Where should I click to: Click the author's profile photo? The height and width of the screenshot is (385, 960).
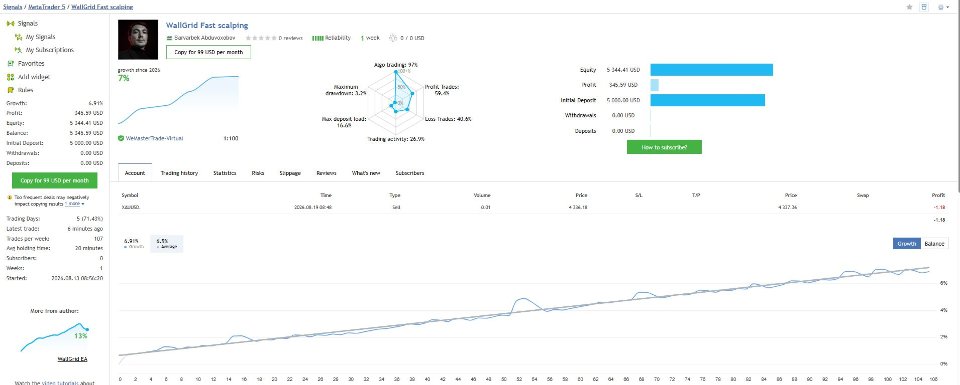(x=138, y=40)
